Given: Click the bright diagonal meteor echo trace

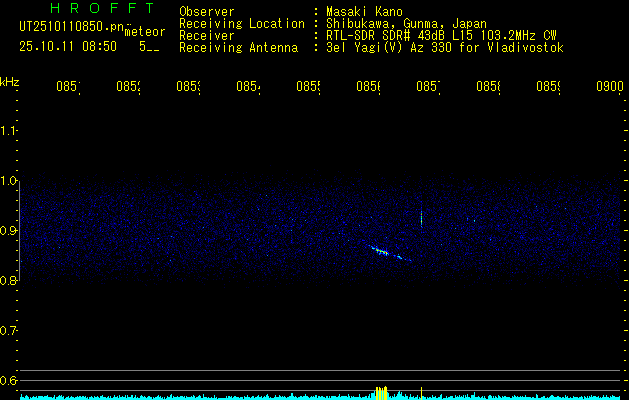Looking at the screenshot, I should click(388, 253).
